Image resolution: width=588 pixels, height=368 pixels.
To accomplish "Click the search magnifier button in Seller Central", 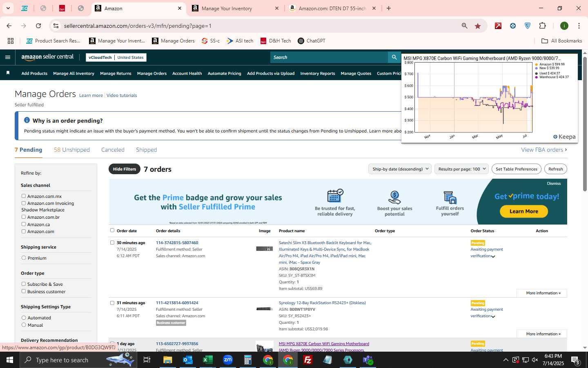I will (394, 57).
